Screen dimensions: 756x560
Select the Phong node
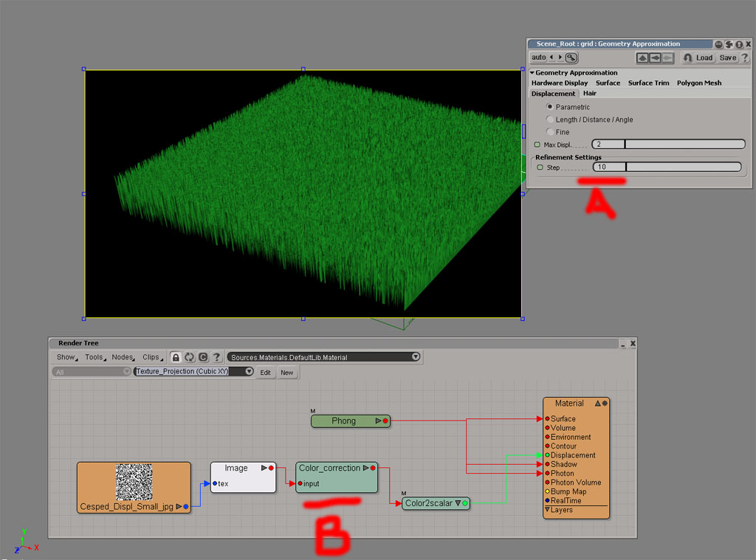351,421
